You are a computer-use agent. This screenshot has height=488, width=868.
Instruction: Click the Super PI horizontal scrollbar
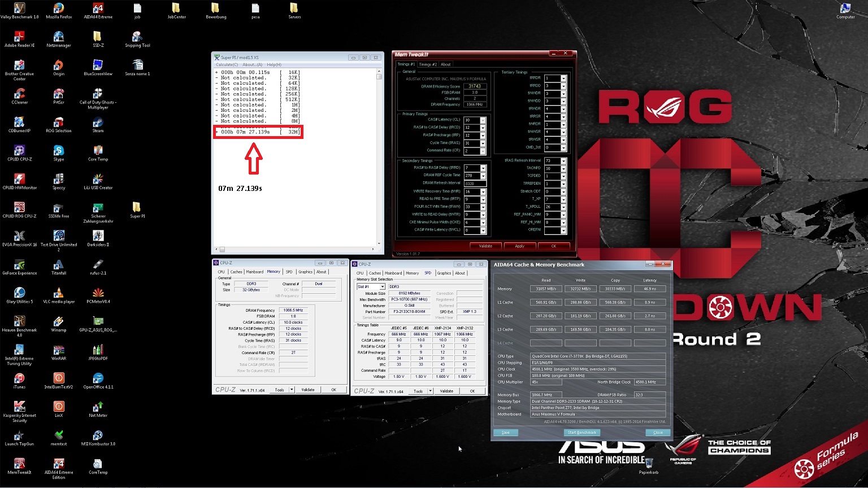[295, 249]
